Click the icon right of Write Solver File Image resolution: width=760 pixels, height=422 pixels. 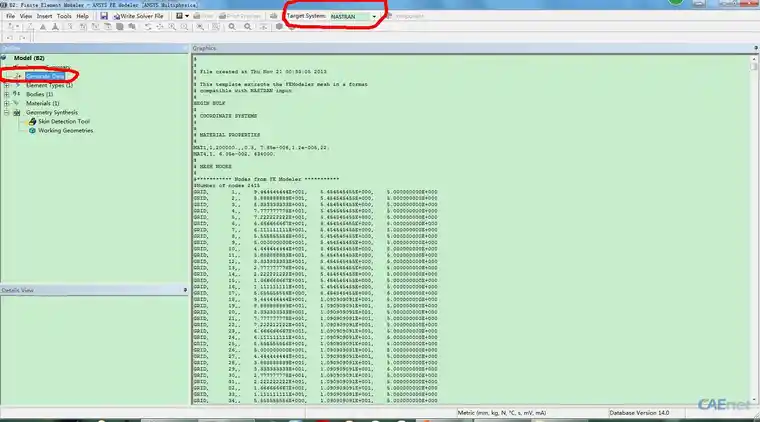click(x=179, y=16)
